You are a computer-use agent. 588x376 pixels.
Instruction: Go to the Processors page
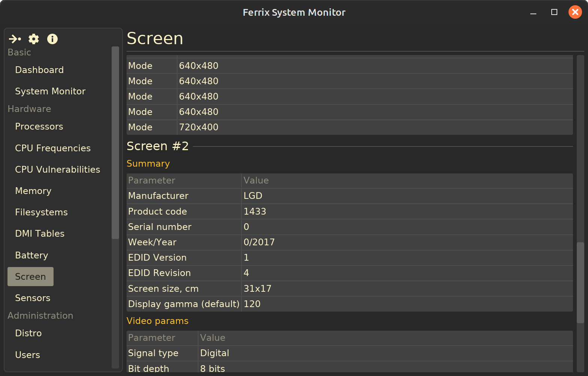pyautogui.click(x=39, y=127)
